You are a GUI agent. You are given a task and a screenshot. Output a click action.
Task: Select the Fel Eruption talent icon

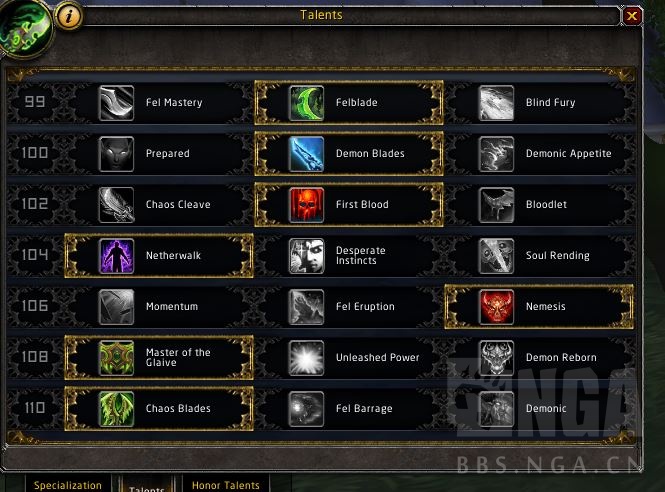click(306, 307)
